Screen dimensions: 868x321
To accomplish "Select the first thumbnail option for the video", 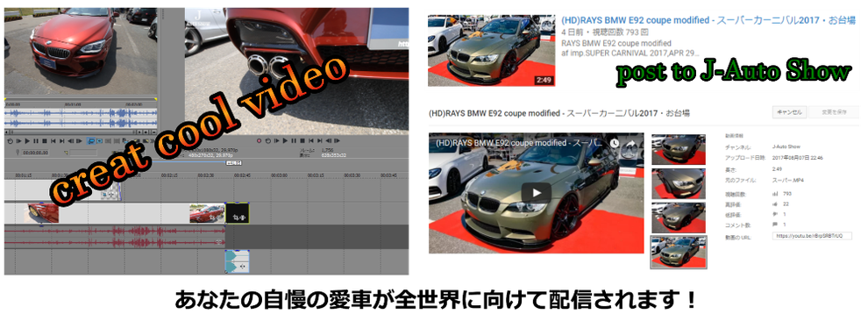I will pos(678,149).
